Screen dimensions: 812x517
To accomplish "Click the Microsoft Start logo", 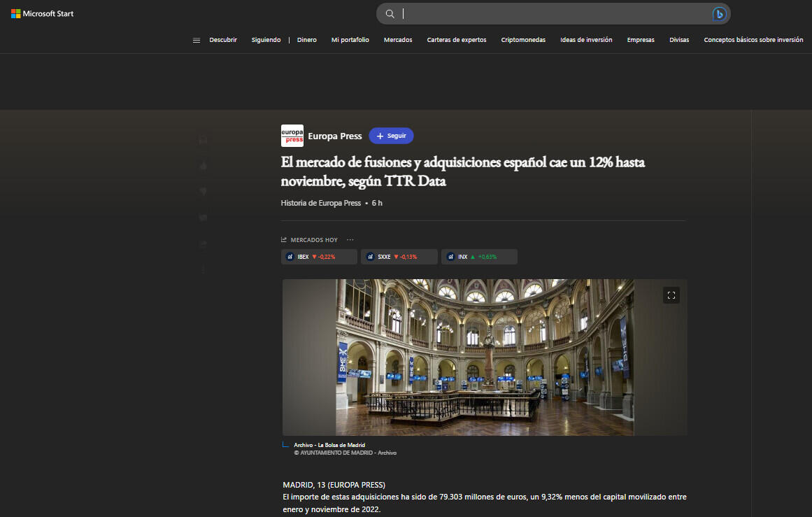I will pos(42,13).
